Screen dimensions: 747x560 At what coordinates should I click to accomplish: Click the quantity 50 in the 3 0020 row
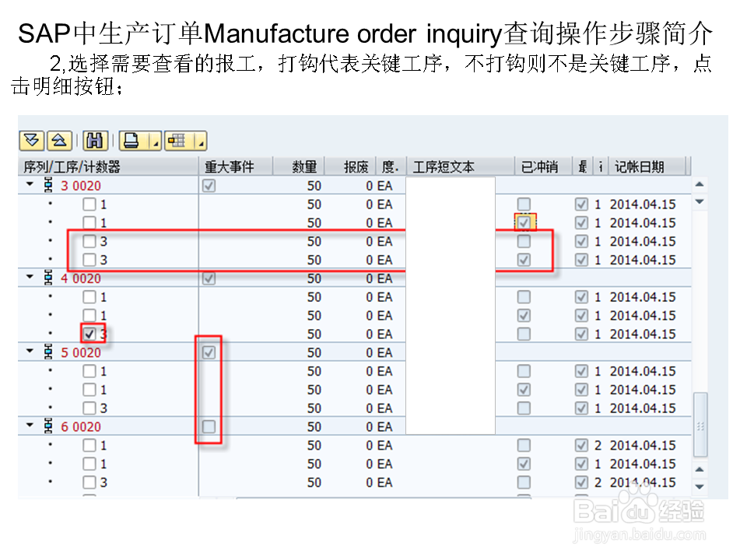coord(314,186)
